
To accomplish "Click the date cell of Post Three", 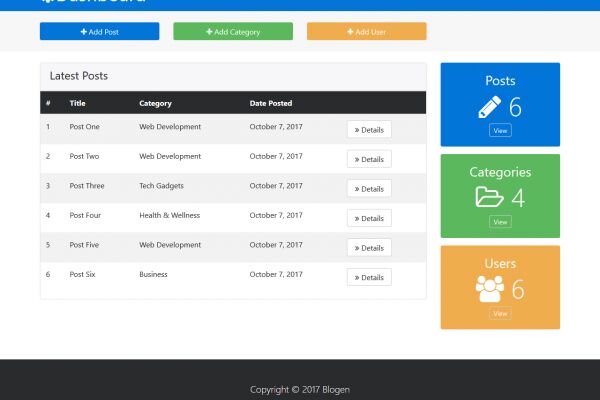I will (276, 186).
